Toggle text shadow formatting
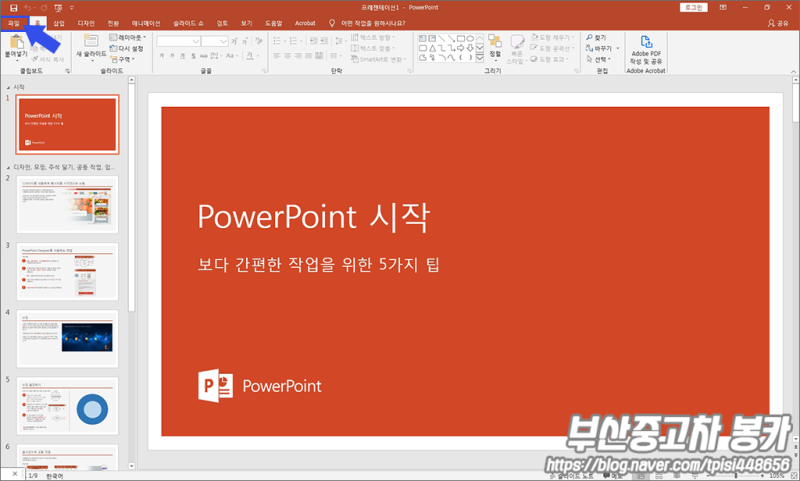Viewport: 800px width, 481px height. pos(193,56)
